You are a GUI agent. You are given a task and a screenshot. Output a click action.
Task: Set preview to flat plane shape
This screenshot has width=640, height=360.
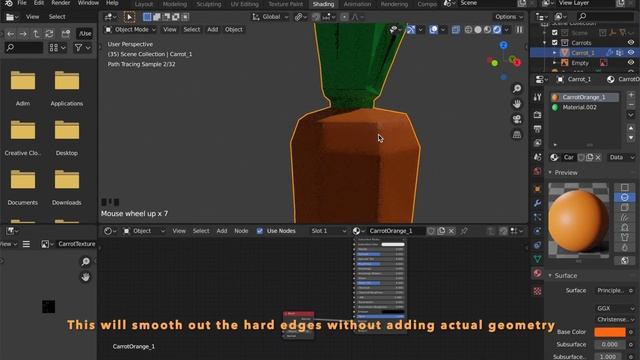click(x=624, y=187)
